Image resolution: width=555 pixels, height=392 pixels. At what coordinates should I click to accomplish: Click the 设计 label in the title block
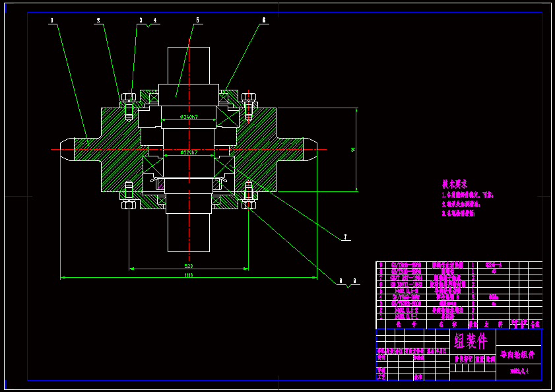(x=381, y=358)
